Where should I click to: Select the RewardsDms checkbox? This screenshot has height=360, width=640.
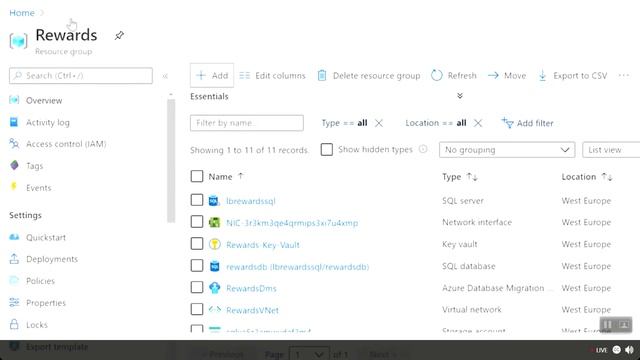coord(197,287)
